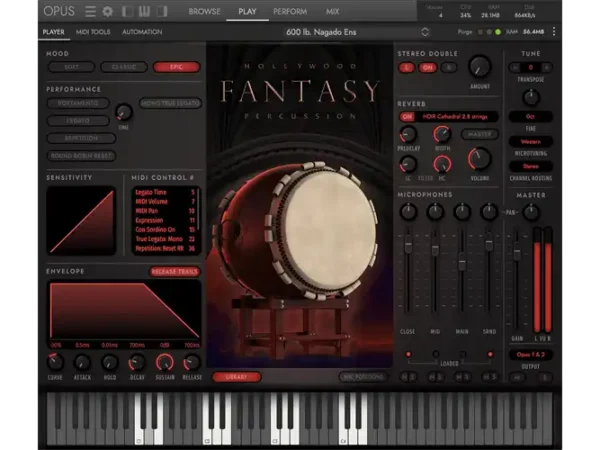This screenshot has width=600, height=450.
Task: Open the vertical three-dot options menu
Action: click(554, 32)
